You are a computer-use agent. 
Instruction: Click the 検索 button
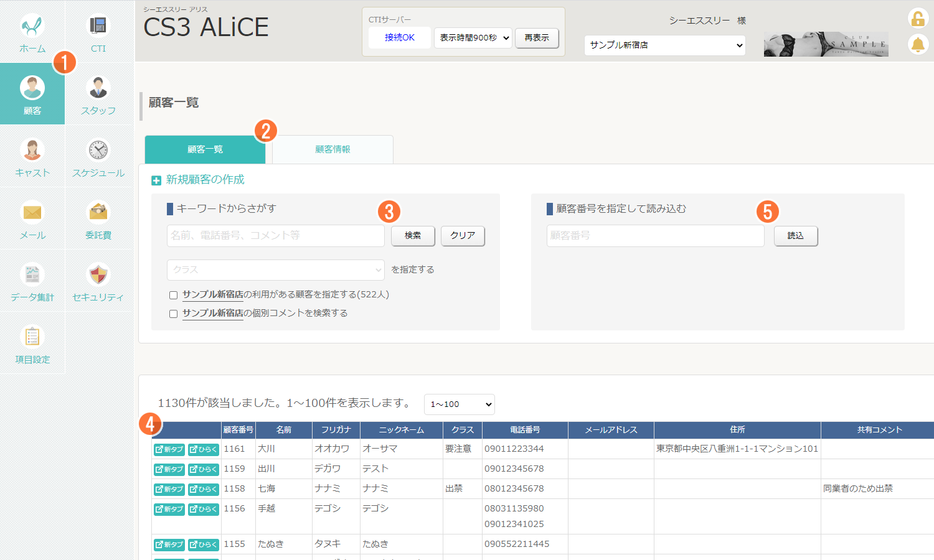413,235
